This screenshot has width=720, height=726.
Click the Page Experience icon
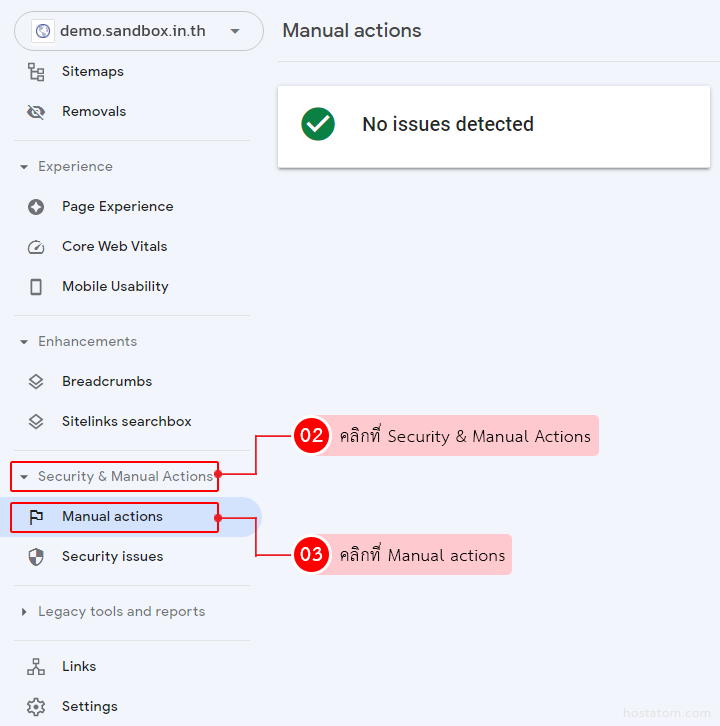[36, 207]
